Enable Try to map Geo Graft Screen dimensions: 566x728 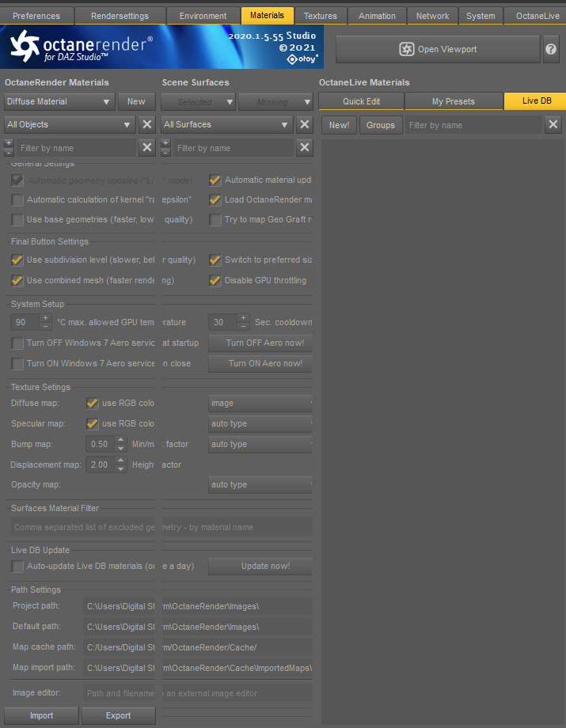[215, 220]
